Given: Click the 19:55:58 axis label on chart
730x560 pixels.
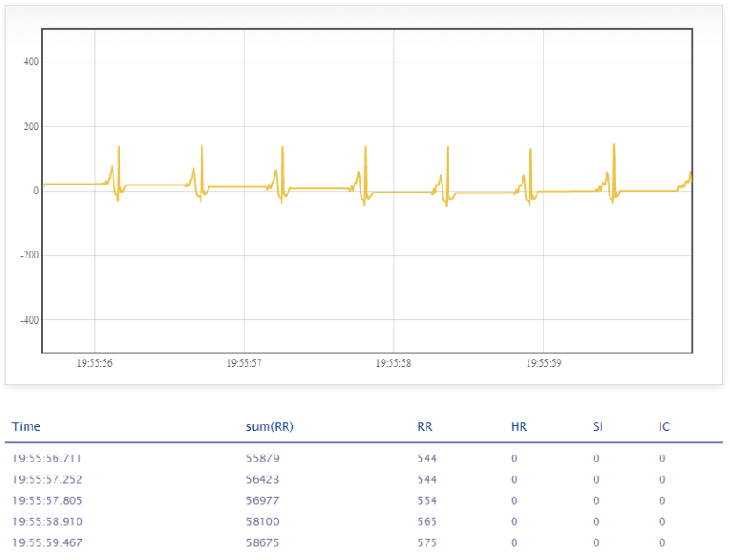Looking at the screenshot, I should click(x=394, y=362).
